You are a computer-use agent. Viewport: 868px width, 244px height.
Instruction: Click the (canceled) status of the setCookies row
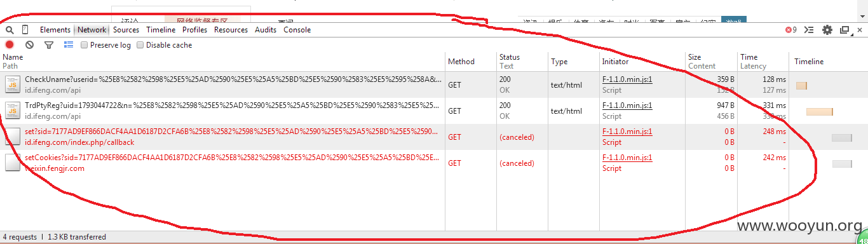coord(517,163)
